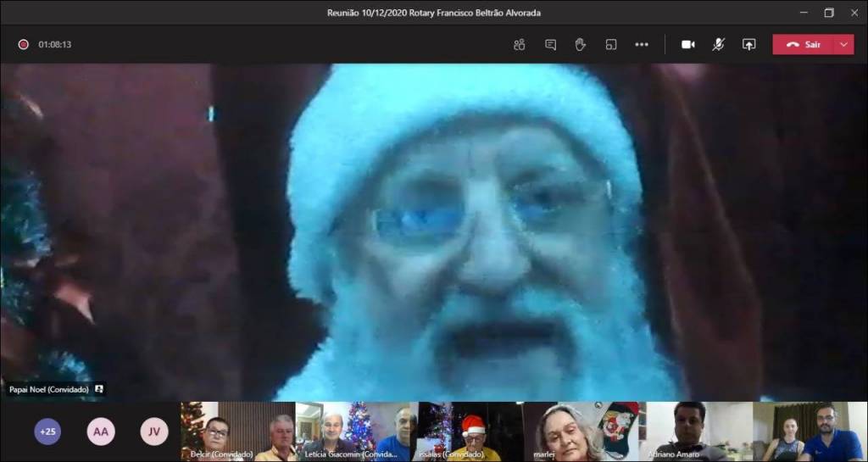Share your screen content

click(748, 45)
